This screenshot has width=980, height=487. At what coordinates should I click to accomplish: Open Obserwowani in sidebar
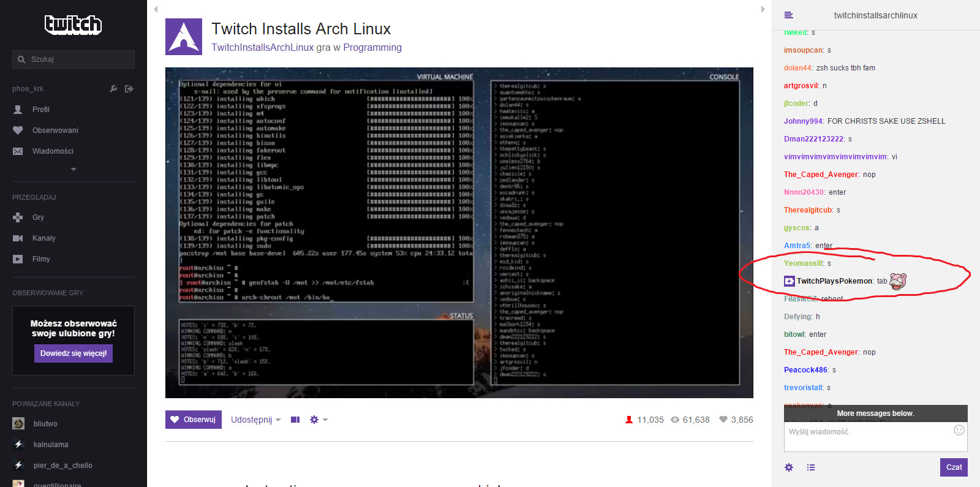pyautogui.click(x=55, y=130)
